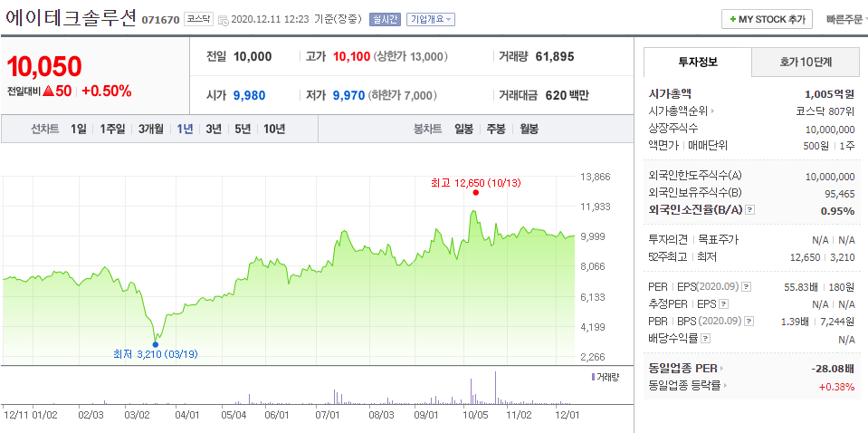Select the 1년 line chart period
Screen dimensions: 868x433
[x=185, y=129]
